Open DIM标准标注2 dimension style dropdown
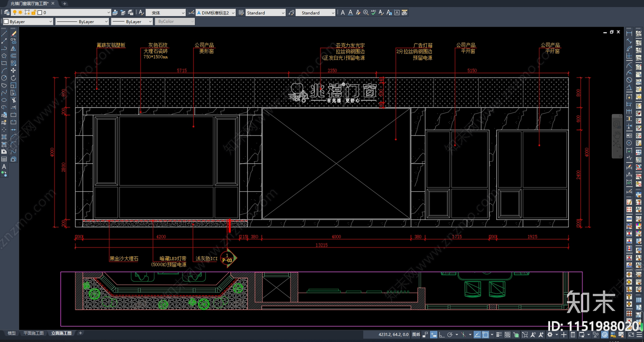Viewport: 644px width, 342px height. [x=233, y=13]
